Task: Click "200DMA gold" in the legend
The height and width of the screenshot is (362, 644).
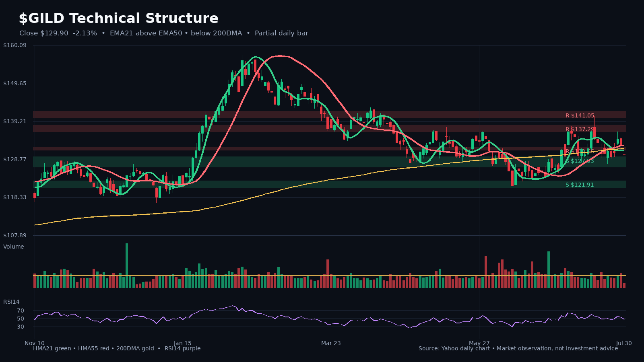Action: [135, 348]
